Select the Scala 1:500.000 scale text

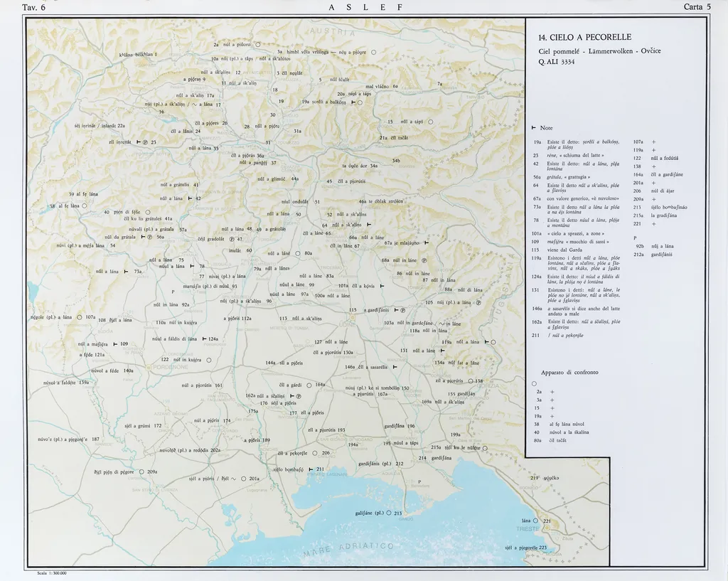click(x=51, y=572)
